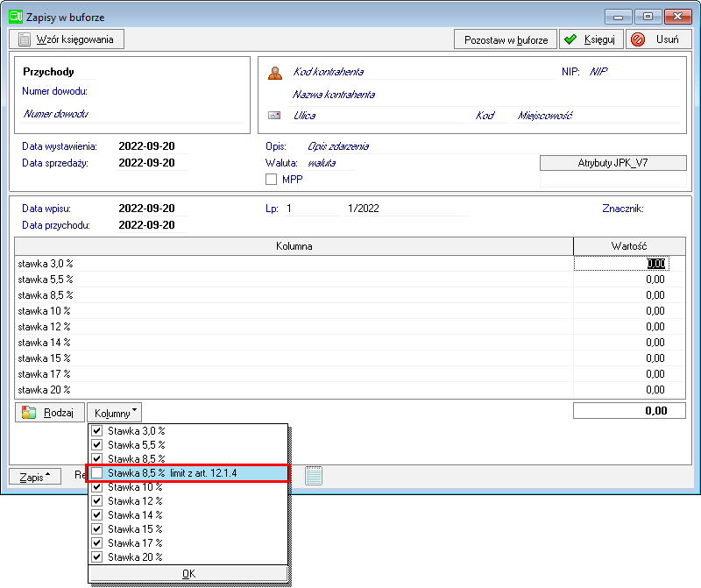
Task: Open Wzór księgowania document template button
Action: click(67, 39)
